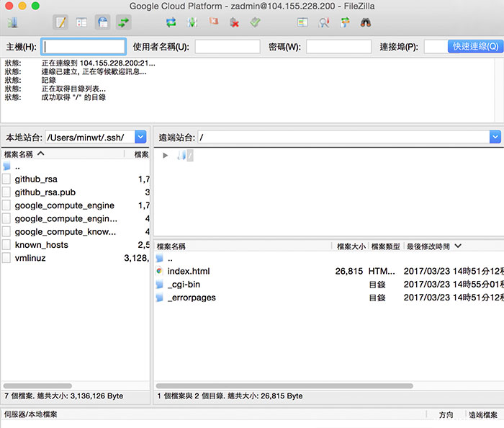Focus the host (主機) input field
The width and height of the screenshot is (504, 428).
84,47
